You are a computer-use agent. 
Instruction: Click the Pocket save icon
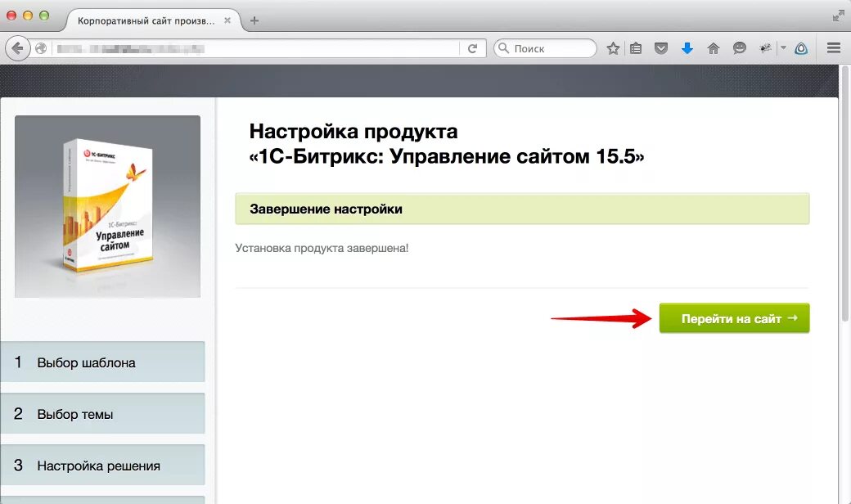(x=660, y=49)
